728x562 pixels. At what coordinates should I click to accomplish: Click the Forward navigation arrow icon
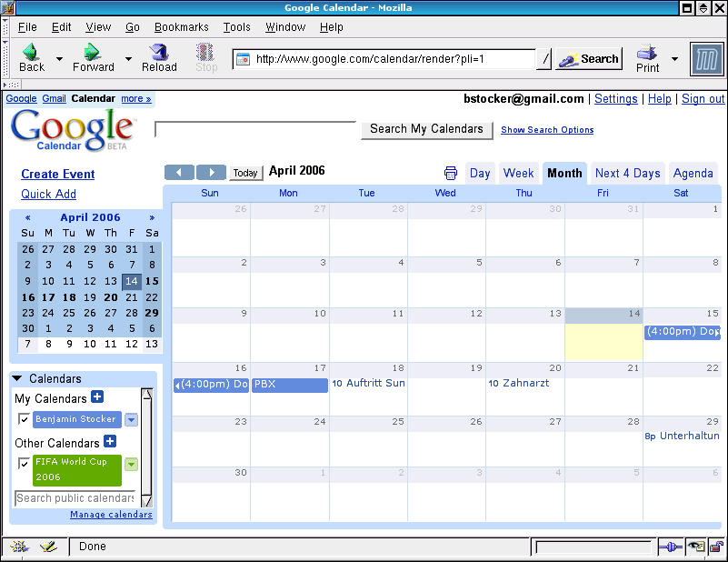tap(92, 52)
